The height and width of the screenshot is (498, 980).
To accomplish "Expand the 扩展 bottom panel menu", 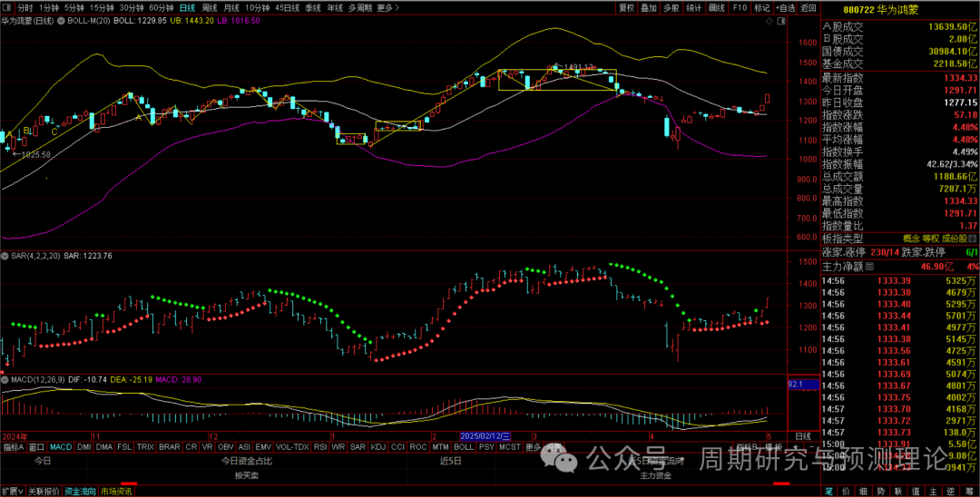I will point(10,491).
